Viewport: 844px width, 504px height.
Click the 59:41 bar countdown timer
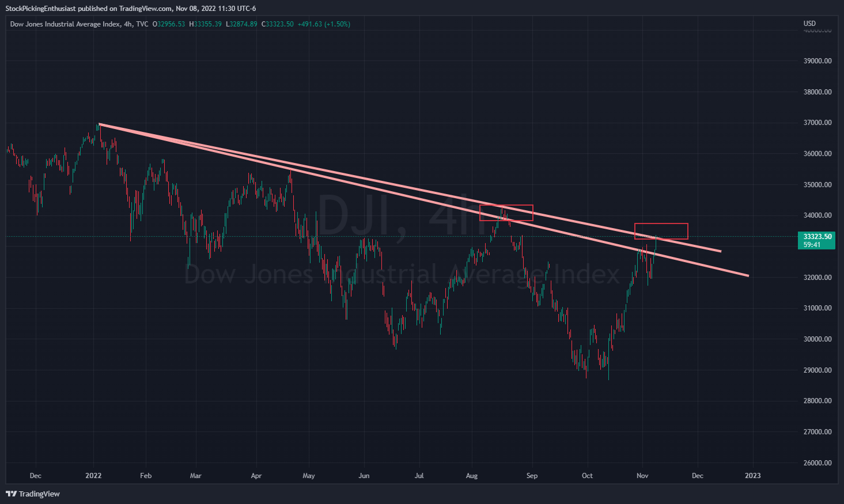[812, 245]
